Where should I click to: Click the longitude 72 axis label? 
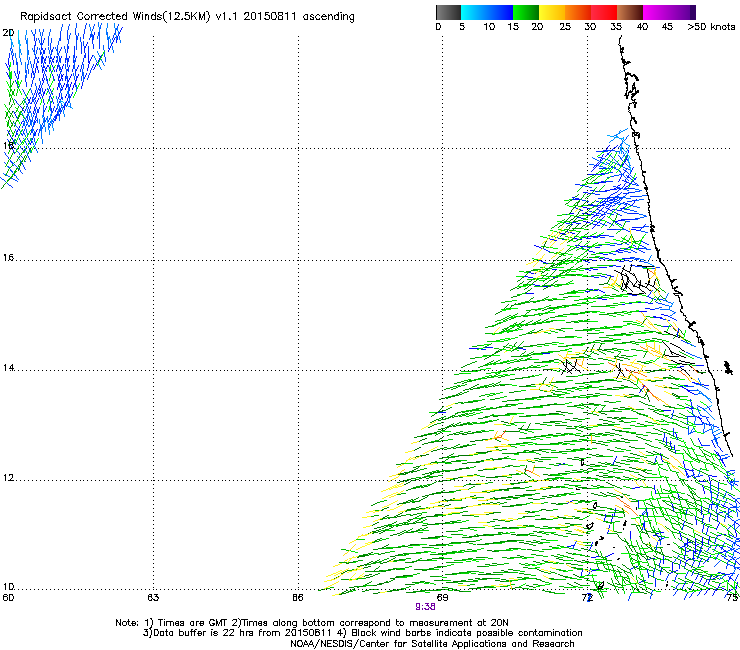click(x=587, y=598)
